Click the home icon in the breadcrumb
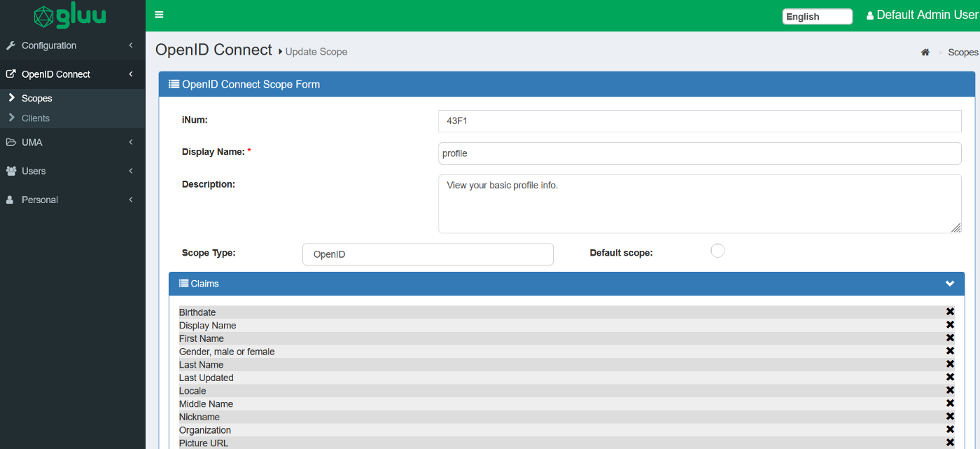The width and height of the screenshot is (980, 449). (x=925, y=53)
